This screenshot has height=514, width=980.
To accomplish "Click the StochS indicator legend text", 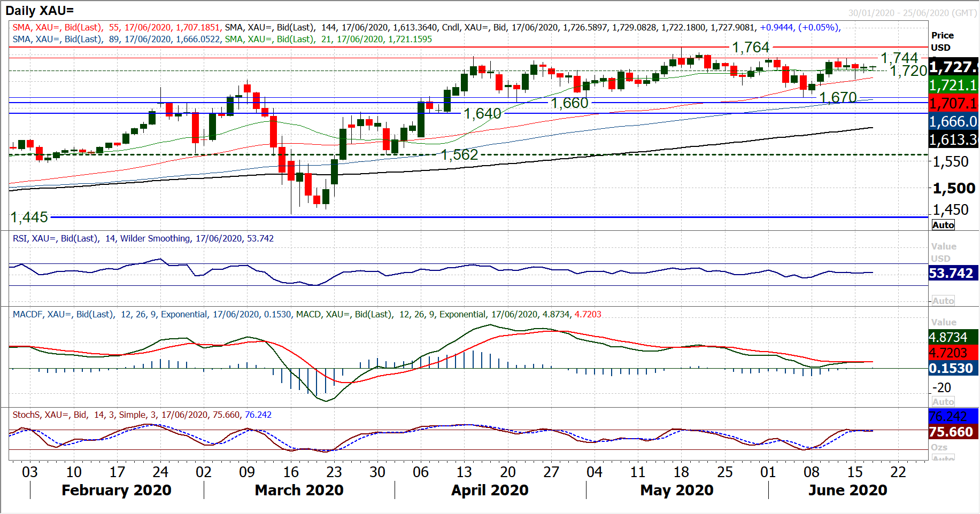I will coord(142,415).
